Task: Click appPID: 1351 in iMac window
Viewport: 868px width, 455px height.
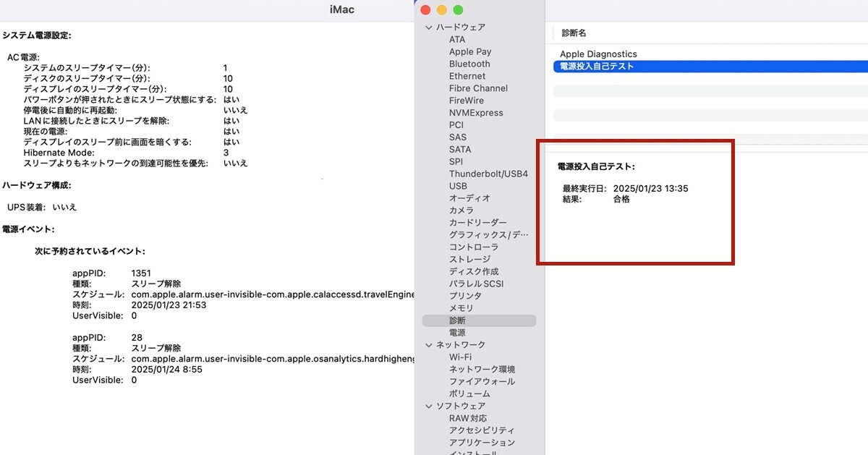Action: 111,273
